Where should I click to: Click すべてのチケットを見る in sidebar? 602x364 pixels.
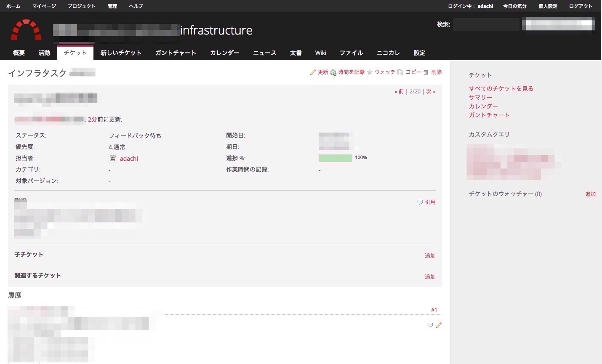(x=501, y=88)
